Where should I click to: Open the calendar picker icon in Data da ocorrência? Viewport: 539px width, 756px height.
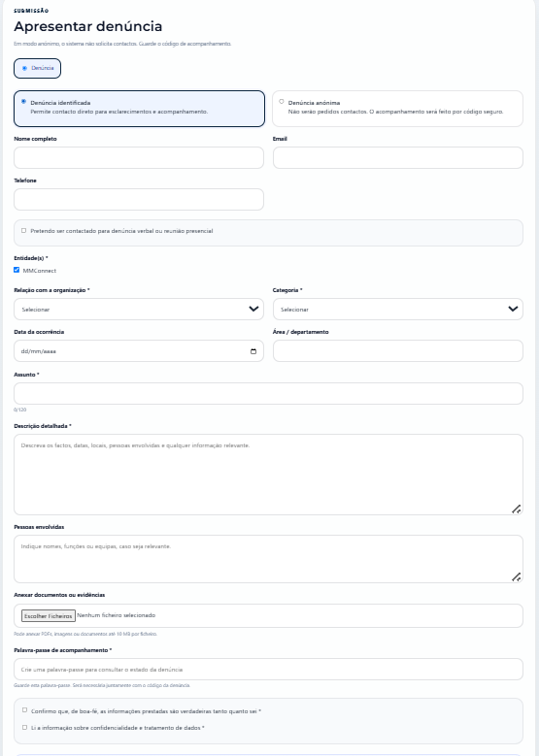point(253,351)
